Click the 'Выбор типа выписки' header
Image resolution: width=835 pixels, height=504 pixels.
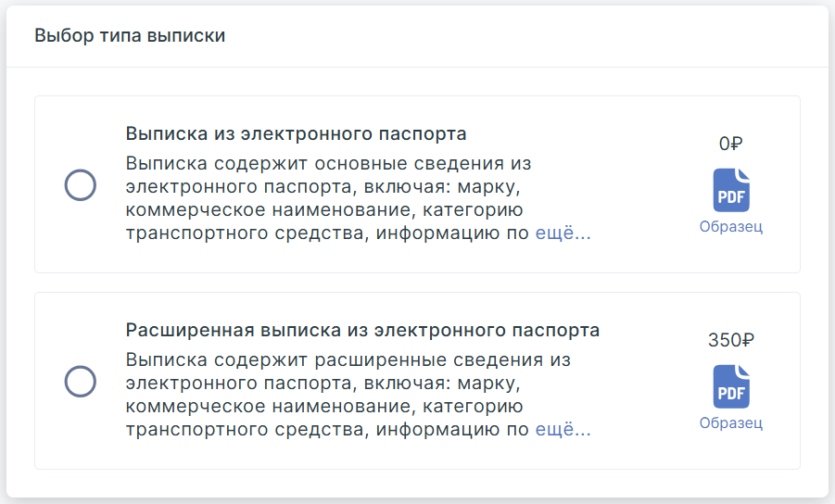(x=130, y=36)
